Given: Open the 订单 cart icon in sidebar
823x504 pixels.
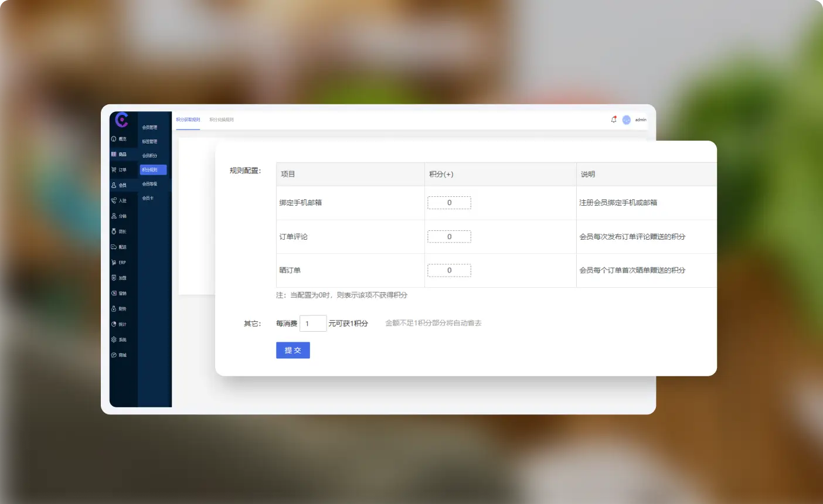Looking at the screenshot, I should point(114,170).
